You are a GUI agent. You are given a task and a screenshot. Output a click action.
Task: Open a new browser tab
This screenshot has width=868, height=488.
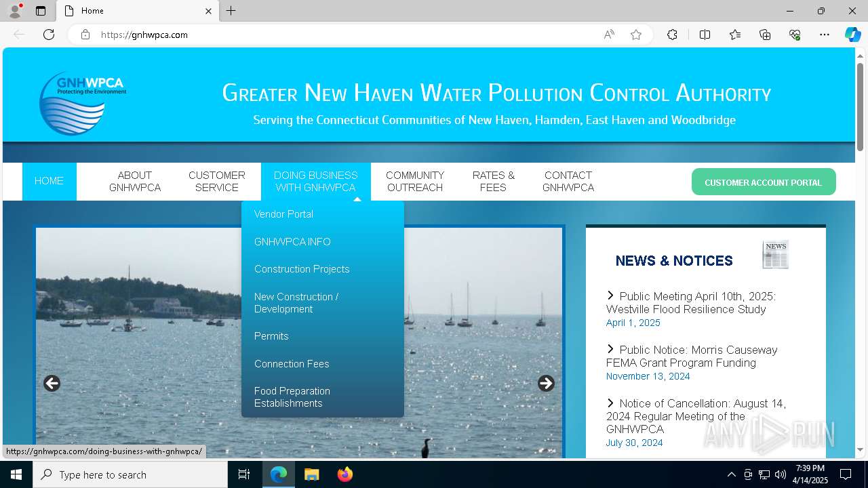pos(231,11)
